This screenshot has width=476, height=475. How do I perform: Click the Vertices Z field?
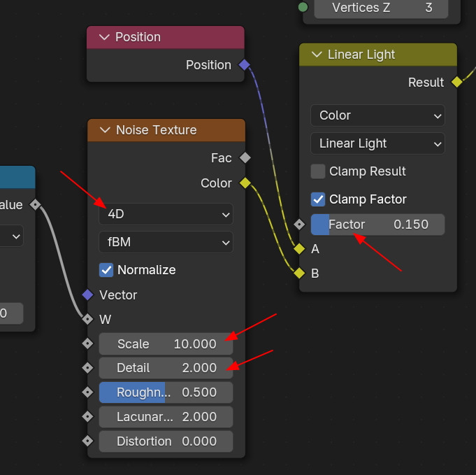[381, 8]
